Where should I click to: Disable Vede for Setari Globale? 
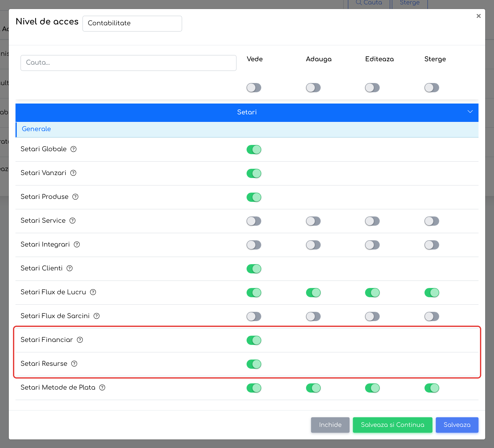point(254,150)
